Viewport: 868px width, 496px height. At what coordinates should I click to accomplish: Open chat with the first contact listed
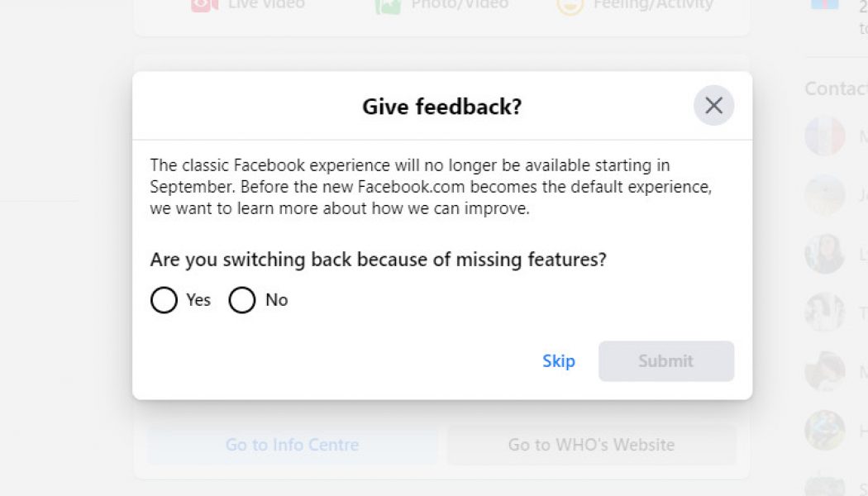(x=824, y=135)
